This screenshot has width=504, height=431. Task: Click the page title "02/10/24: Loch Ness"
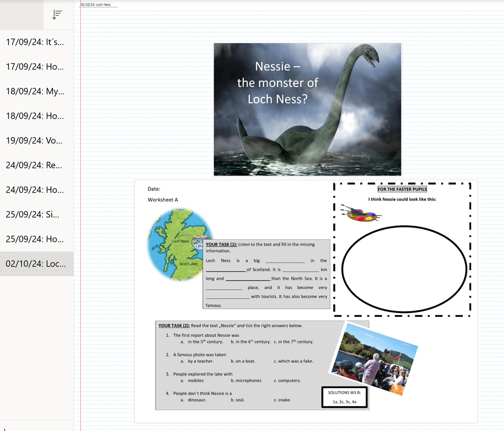pos(96,5)
